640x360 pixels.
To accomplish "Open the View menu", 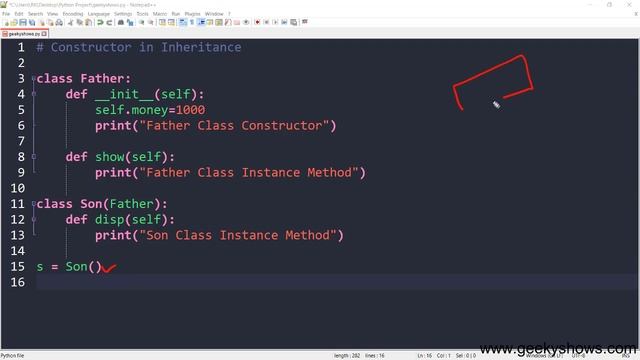I will tap(52, 14).
